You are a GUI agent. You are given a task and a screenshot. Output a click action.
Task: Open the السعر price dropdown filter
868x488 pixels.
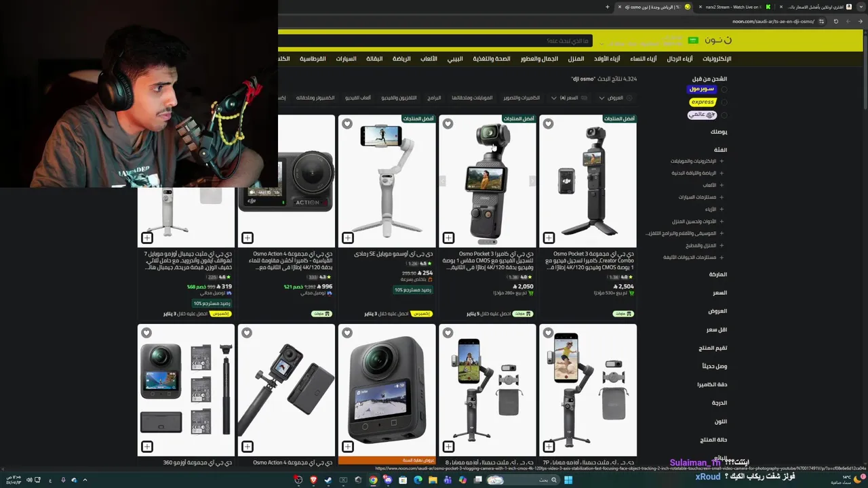point(568,98)
